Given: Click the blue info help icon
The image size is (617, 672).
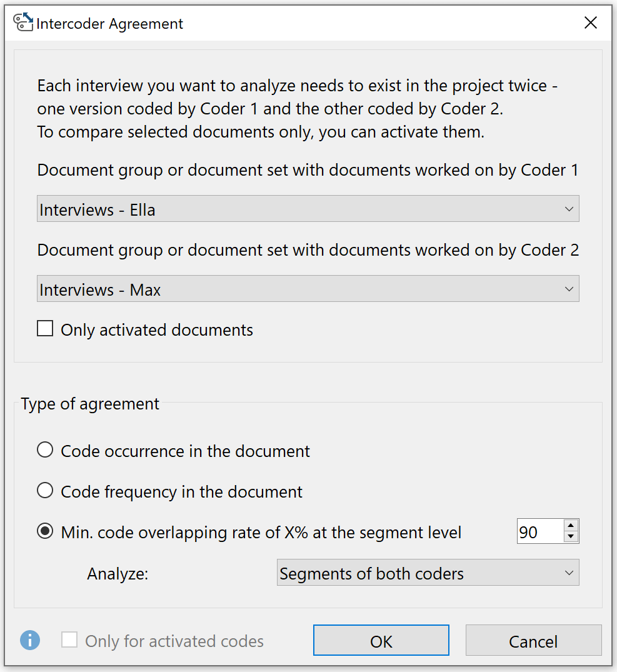Looking at the screenshot, I should [30, 640].
